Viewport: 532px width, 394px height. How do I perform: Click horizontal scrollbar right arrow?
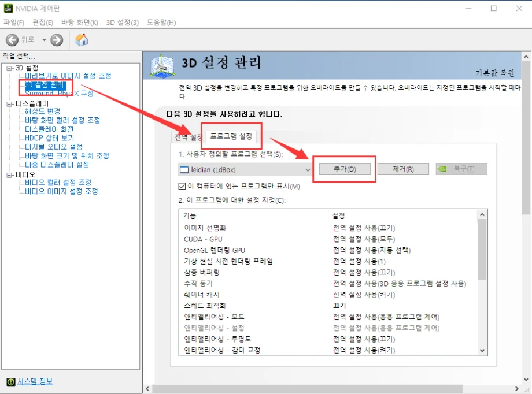click(x=517, y=389)
